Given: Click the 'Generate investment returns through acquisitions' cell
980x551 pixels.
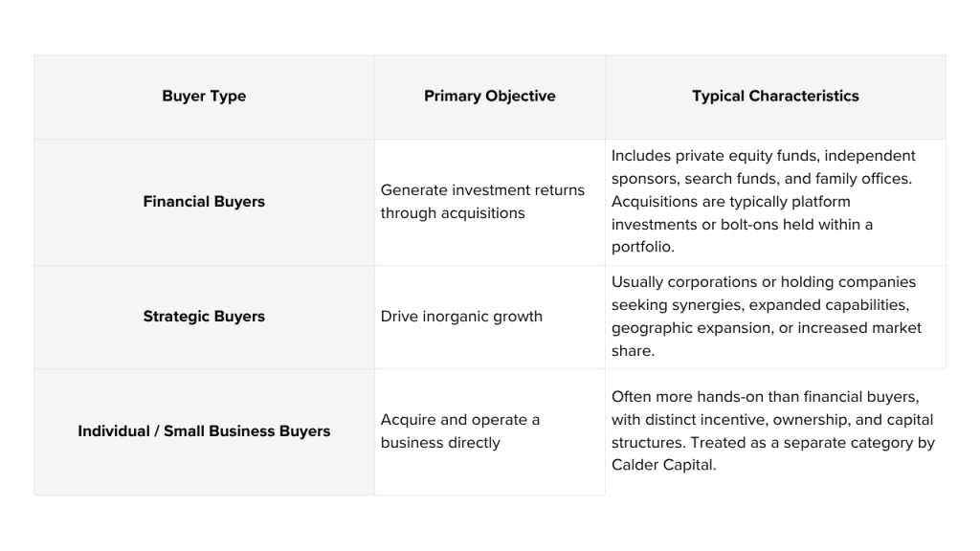Looking at the screenshot, I should tap(482, 202).
